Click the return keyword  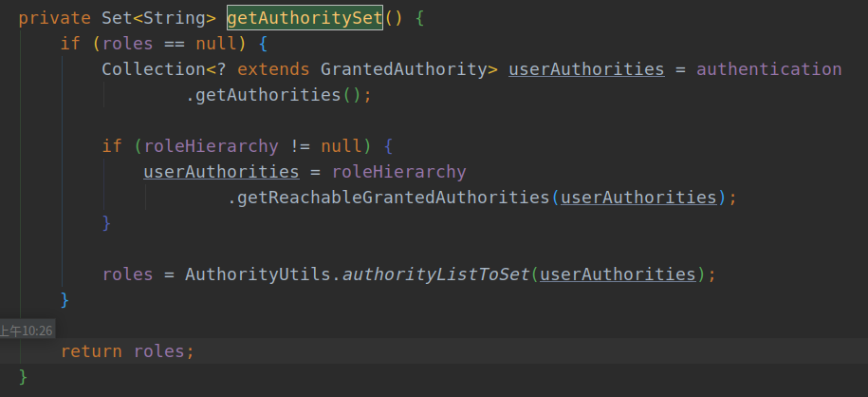[91, 351]
